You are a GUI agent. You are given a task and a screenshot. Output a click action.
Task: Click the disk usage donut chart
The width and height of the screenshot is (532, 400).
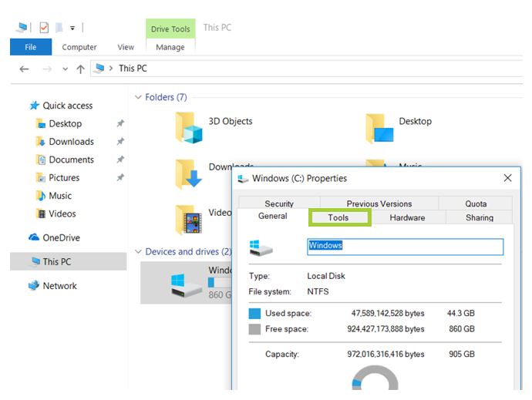point(375,378)
